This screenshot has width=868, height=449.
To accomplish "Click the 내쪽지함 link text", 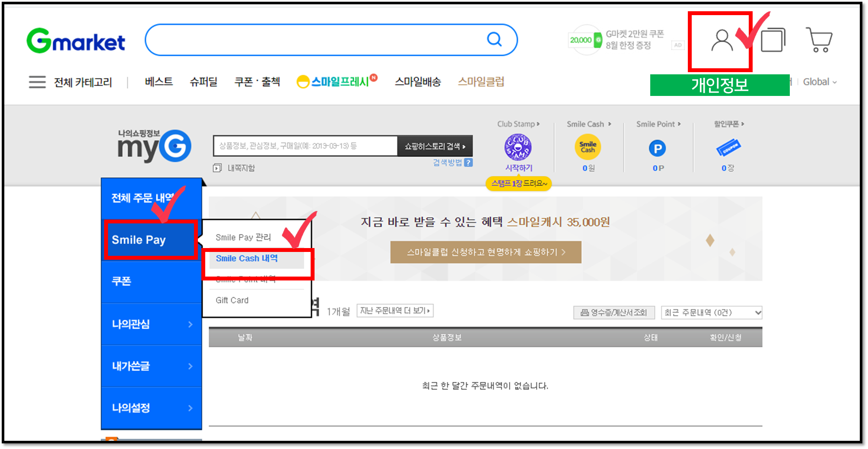I will pyautogui.click(x=241, y=168).
